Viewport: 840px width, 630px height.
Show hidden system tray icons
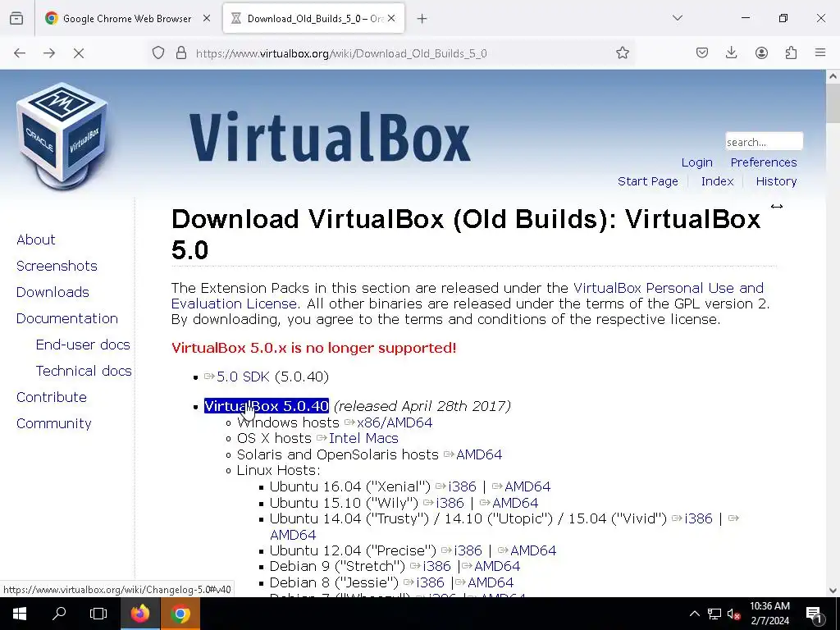click(x=694, y=614)
